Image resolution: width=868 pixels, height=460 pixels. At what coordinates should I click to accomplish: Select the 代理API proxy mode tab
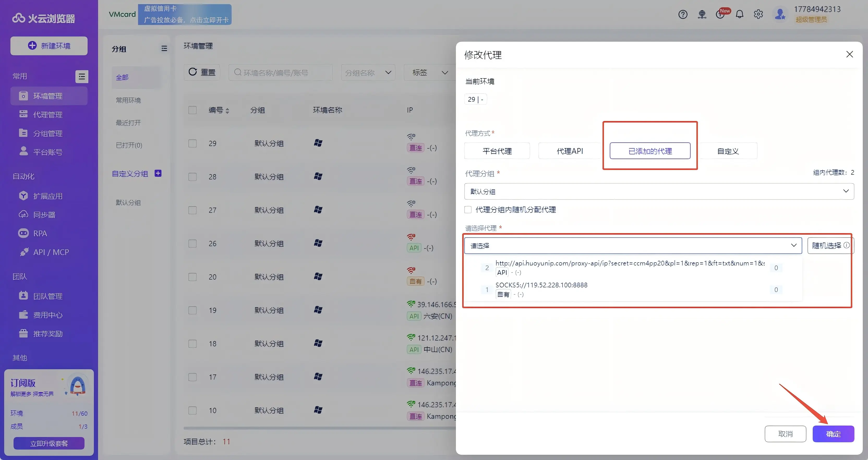(x=570, y=151)
